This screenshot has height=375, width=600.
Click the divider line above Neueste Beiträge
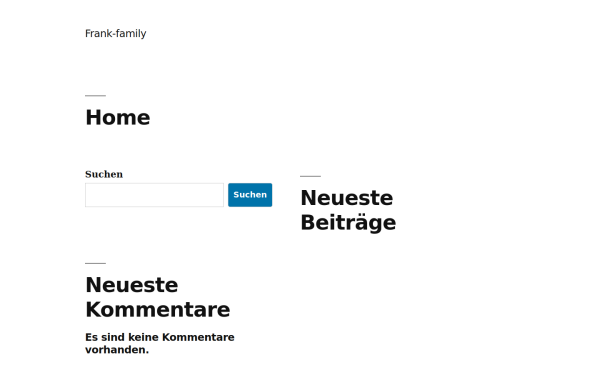(310, 176)
